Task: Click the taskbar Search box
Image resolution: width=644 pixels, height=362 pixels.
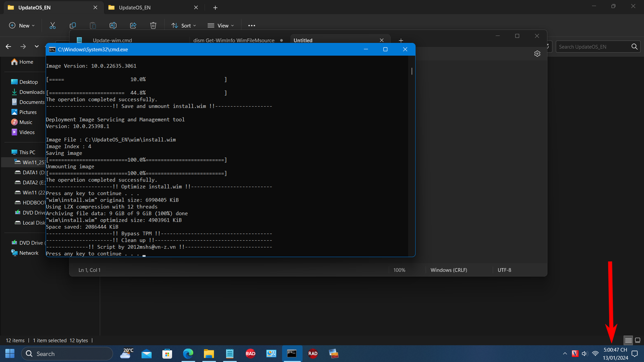Action: [x=67, y=353]
